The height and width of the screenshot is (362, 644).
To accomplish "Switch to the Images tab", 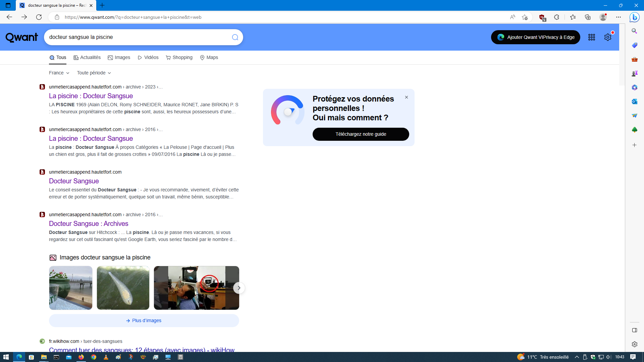I will pyautogui.click(x=119, y=57).
